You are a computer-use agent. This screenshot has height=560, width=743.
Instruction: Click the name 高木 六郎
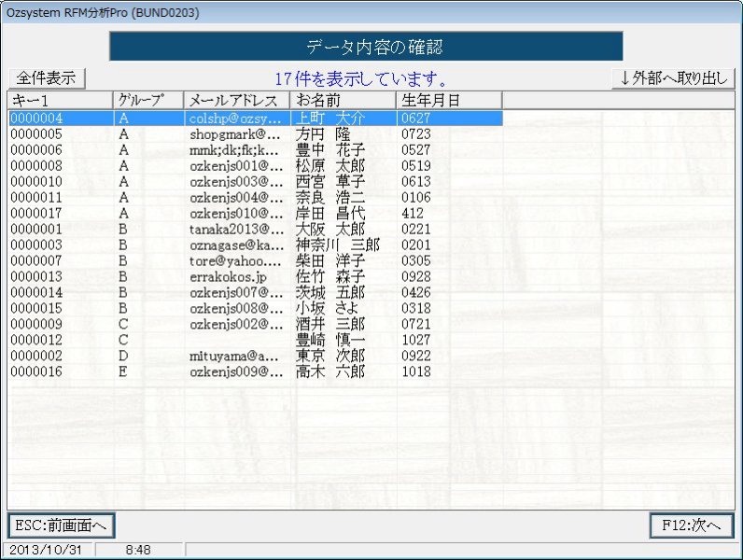pyautogui.click(x=330, y=371)
